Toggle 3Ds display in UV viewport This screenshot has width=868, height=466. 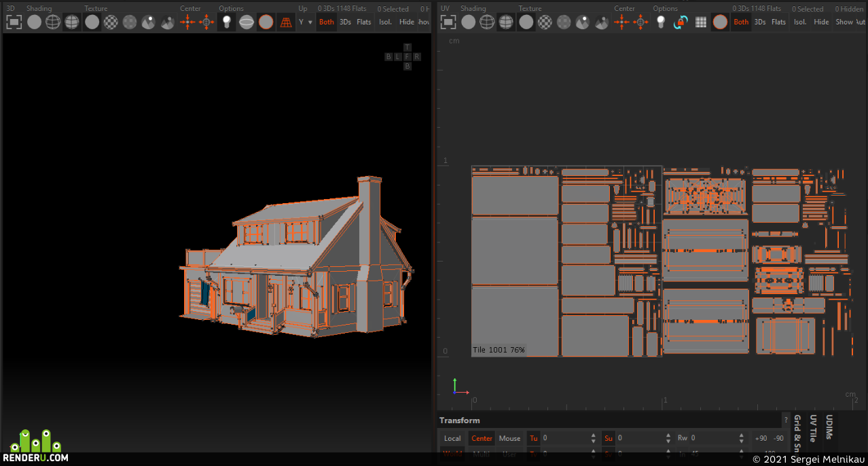(x=760, y=22)
